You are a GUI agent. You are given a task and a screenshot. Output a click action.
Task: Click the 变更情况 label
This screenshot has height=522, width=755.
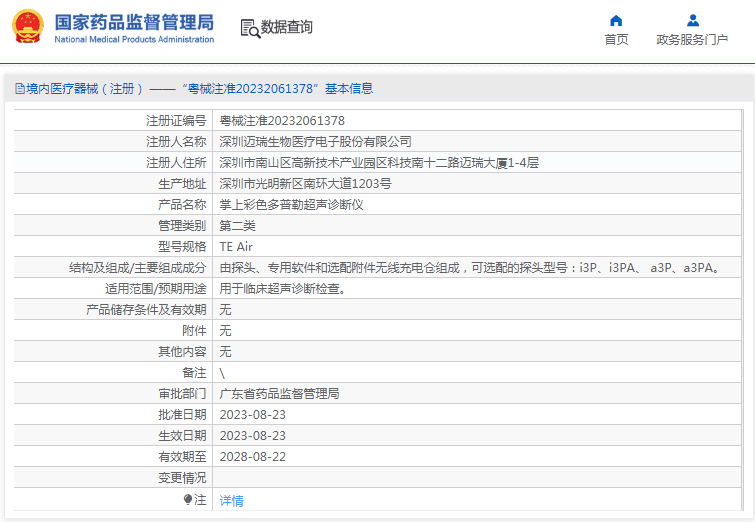click(x=182, y=478)
